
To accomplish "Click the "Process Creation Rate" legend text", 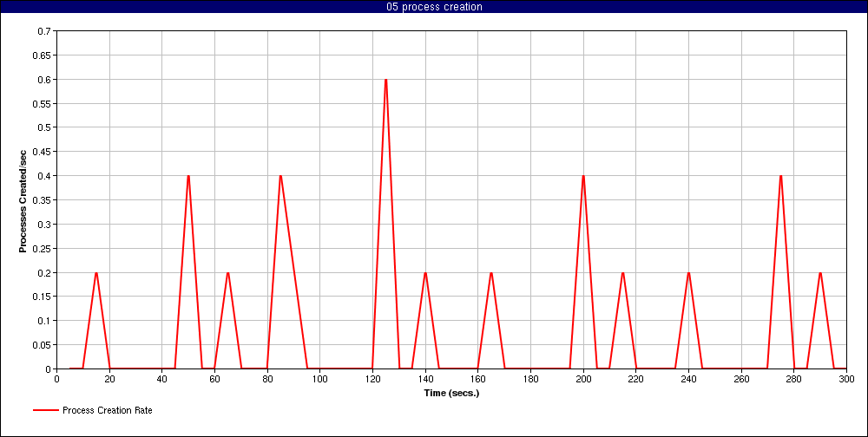I will 108,410.
